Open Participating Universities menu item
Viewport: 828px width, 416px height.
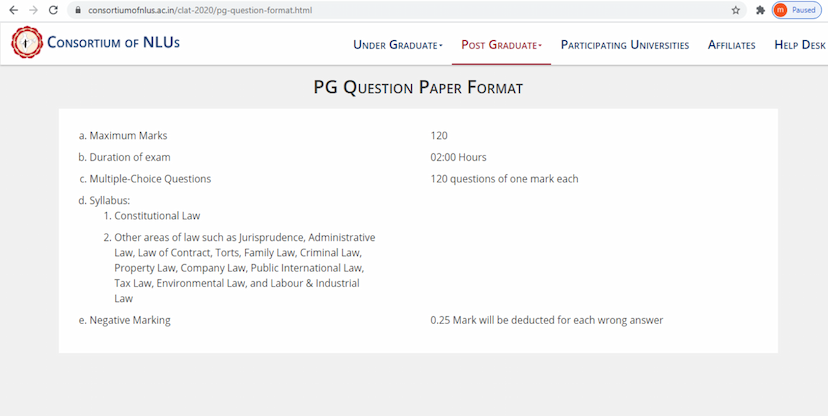click(624, 45)
